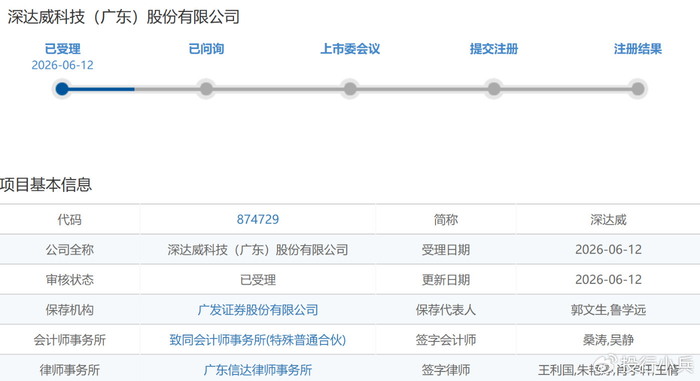
Task: Click the 上市委会议 stage label
Action: (x=350, y=49)
